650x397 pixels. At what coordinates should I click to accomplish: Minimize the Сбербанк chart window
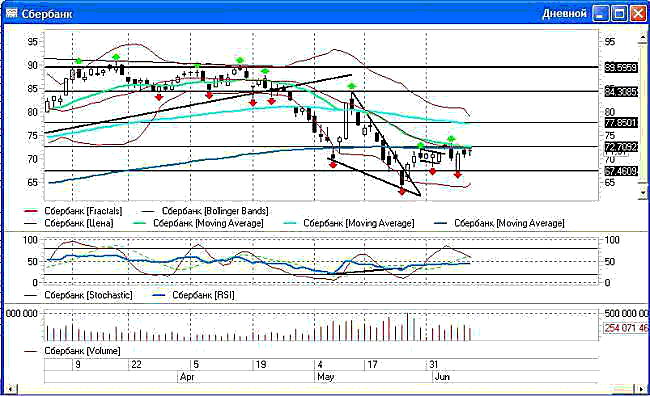[x=601, y=14]
